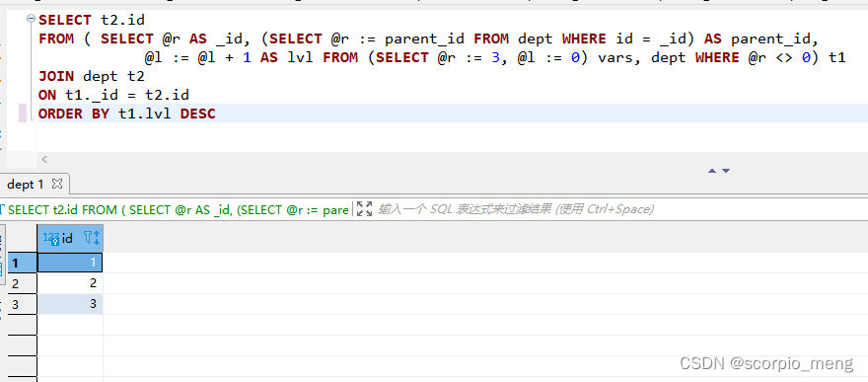
Task: Select row number 3 header
Action: 22,304
